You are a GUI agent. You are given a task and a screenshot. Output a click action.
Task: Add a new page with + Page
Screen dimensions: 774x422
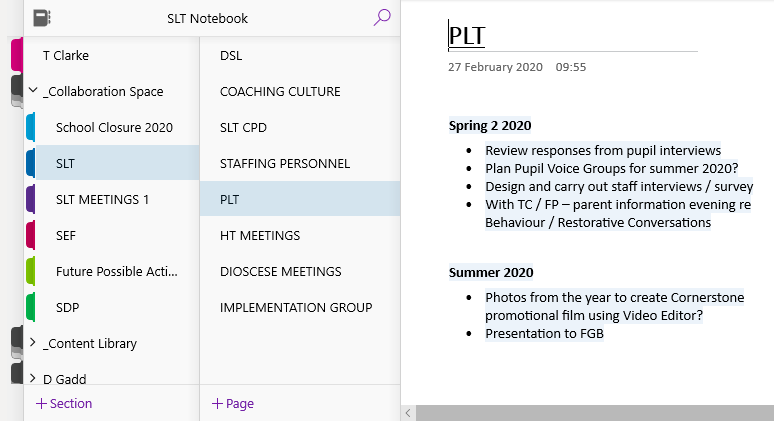(x=233, y=404)
